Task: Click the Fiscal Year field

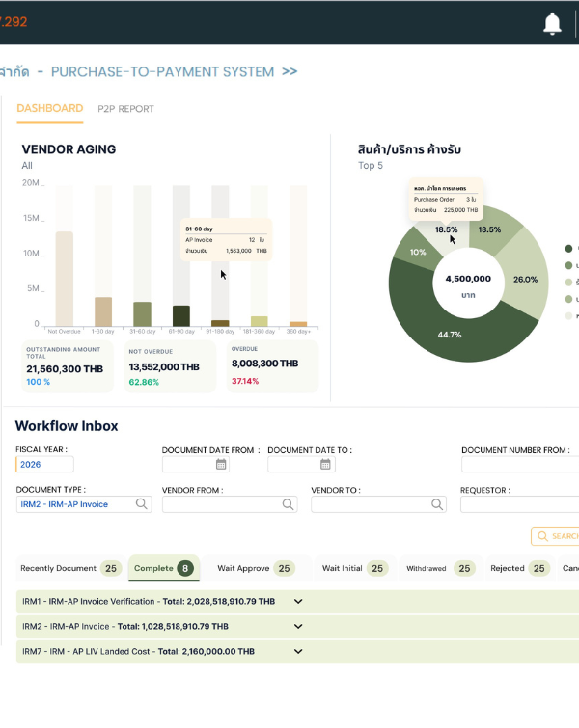Action: (x=44, y=465)
